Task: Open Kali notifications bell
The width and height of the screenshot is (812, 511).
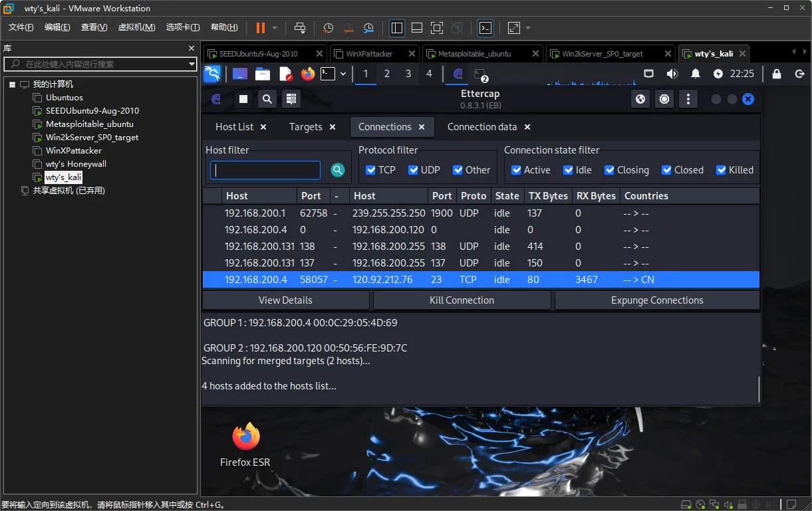Action: pyautogui.click(x=696, y=74)
